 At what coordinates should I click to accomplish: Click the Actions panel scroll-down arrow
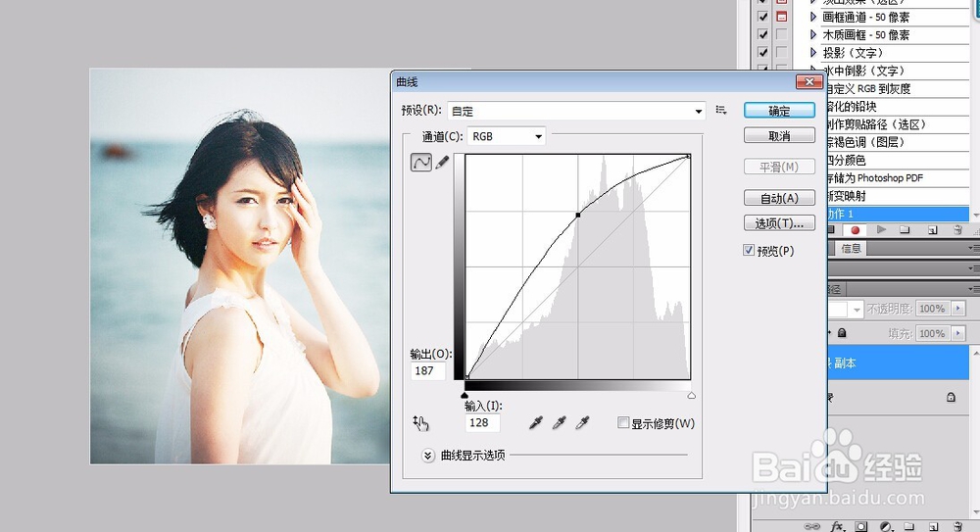pyautogui.click(x=975, y=214)
